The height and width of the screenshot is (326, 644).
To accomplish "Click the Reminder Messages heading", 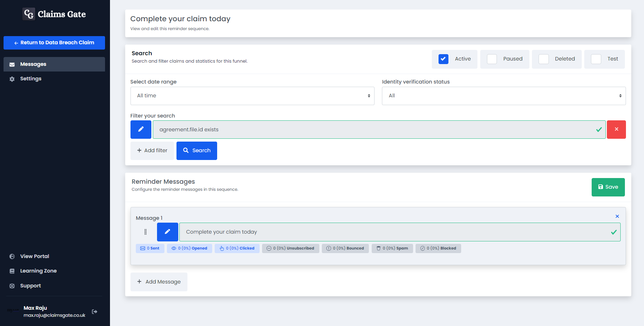I will point(163,182).
